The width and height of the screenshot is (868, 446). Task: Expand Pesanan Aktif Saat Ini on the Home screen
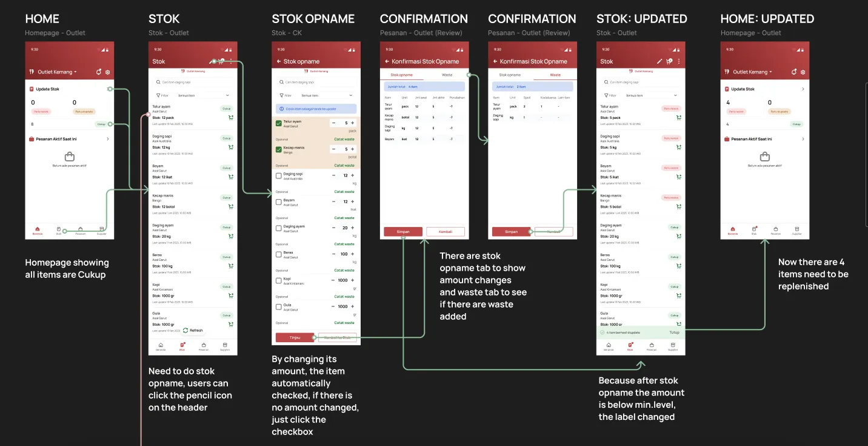108,139
